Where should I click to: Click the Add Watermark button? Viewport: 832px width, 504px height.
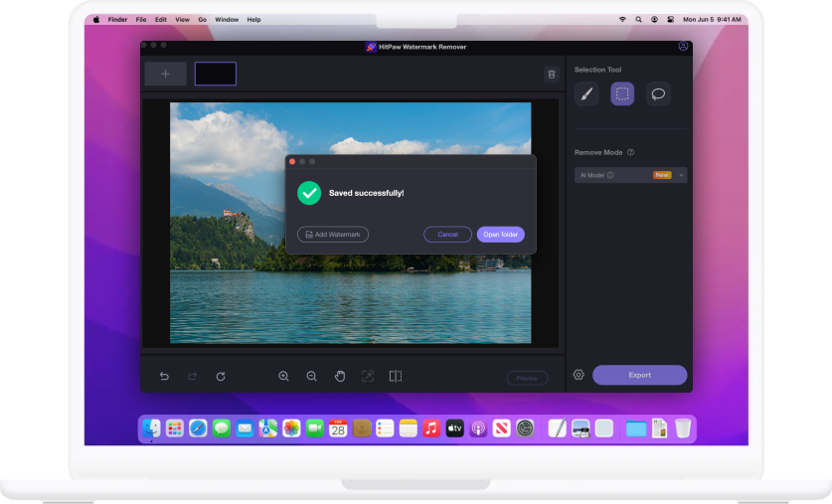333,235
